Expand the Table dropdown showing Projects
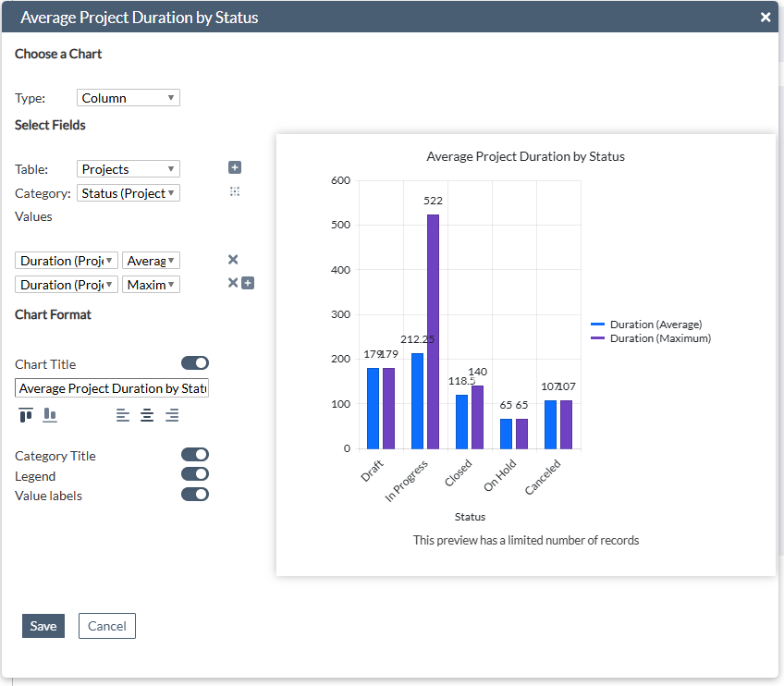784x686 pixels. coord(129,169)
